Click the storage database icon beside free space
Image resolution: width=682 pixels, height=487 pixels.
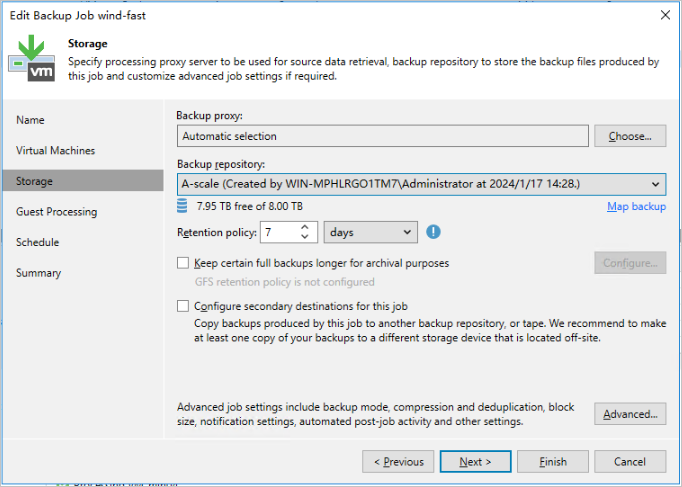[182, 206]
